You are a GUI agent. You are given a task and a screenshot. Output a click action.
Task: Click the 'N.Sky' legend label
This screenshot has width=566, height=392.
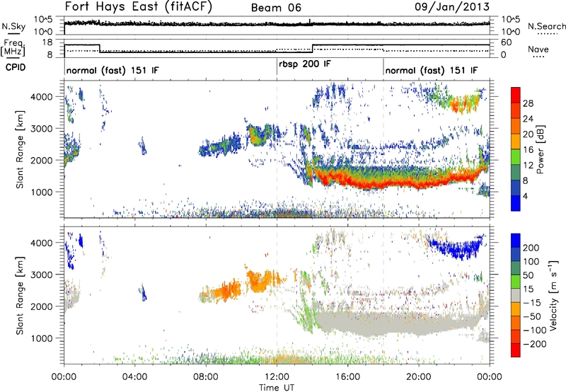[13, 26]
